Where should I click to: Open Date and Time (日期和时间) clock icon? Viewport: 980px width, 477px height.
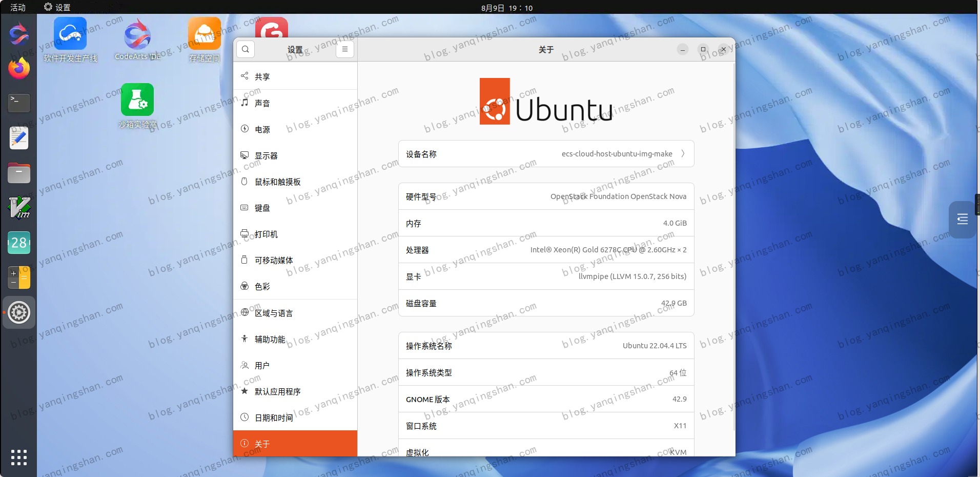pos(244,417)
